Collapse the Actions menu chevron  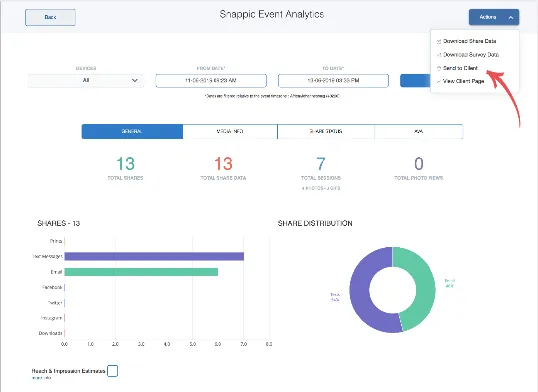click(x=511, y=17)
